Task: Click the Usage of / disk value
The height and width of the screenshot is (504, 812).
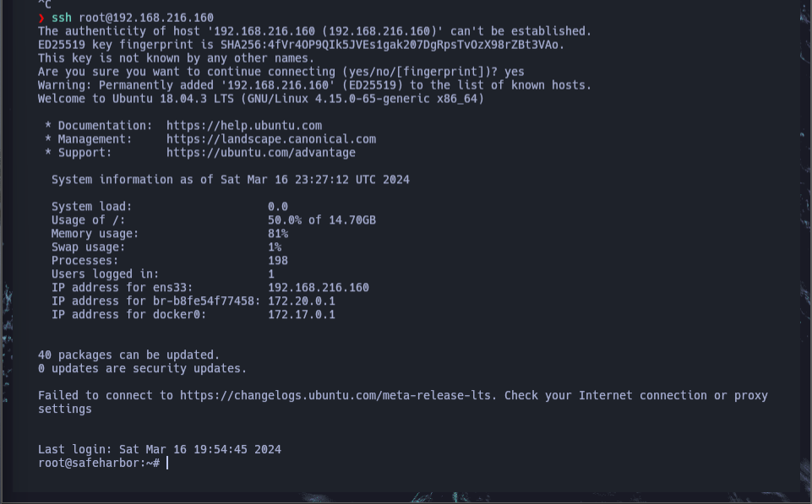Action: pyautogui.click(x=322, y=220)
